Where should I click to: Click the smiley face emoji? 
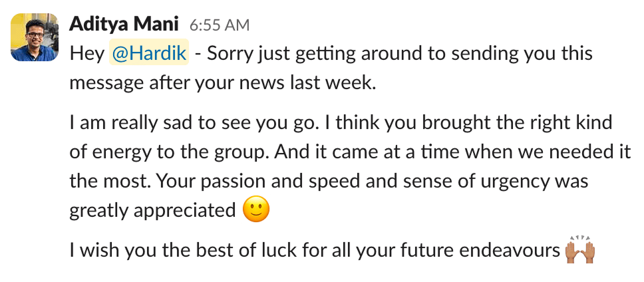click(x=256, y=211)
